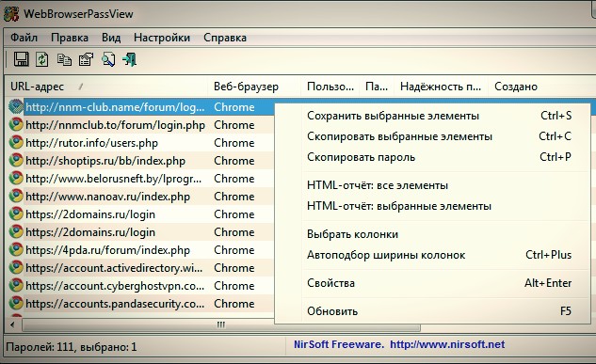The height and width of the screenshot is (364, 596).
Task: Select the http://www.belorusneft.by/lprogr... row
Action: coord(113,179)
